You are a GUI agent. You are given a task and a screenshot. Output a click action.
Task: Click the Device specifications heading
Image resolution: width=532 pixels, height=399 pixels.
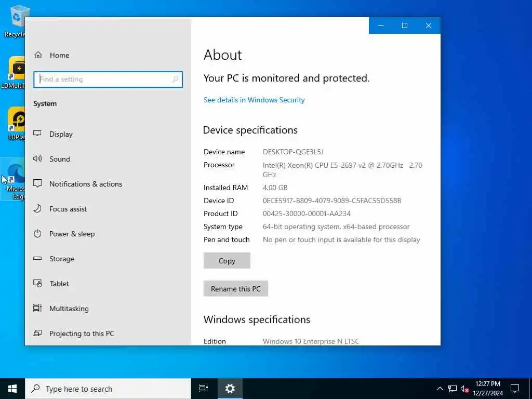pyautogui.click(x=250, y=130)
